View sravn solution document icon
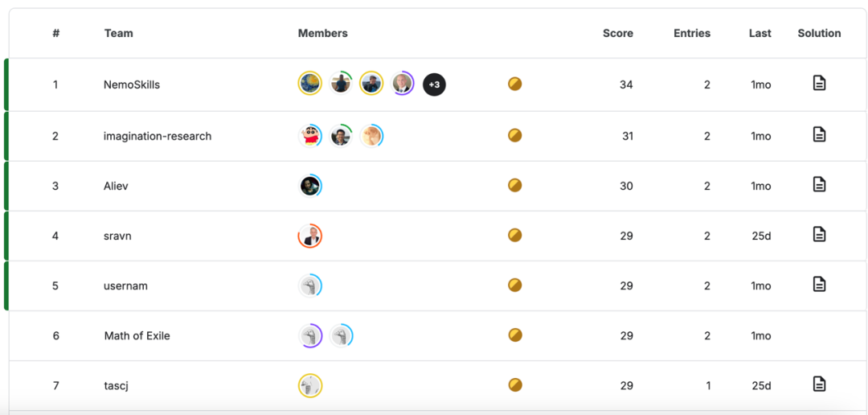Screen dimensions: 868x415 [x=819, y=234]
